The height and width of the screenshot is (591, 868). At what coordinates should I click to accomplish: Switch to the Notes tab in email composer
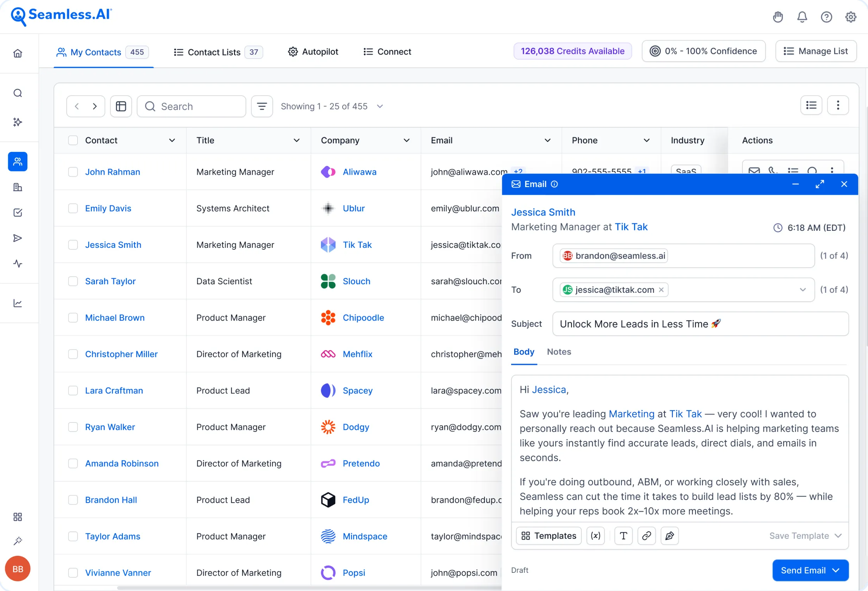point(559,352)
